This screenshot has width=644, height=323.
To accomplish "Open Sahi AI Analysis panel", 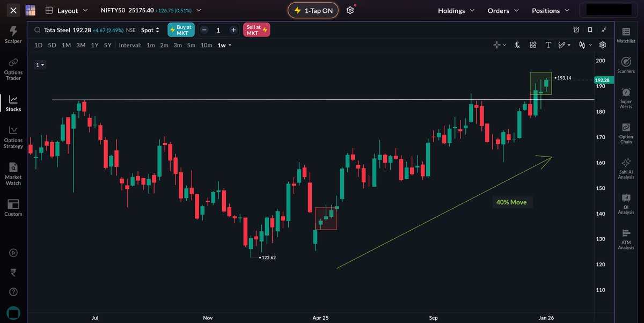I will (x=626, y=169).
